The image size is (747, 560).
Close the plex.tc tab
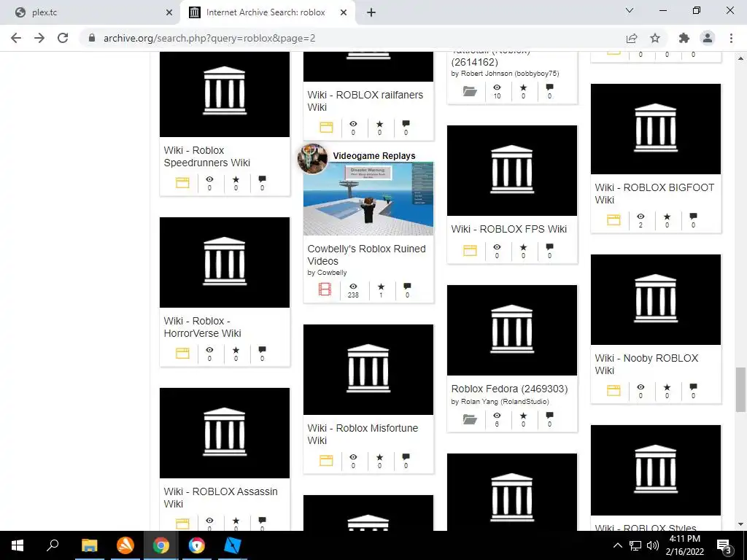pyautogui.click(x=169, y=12)
